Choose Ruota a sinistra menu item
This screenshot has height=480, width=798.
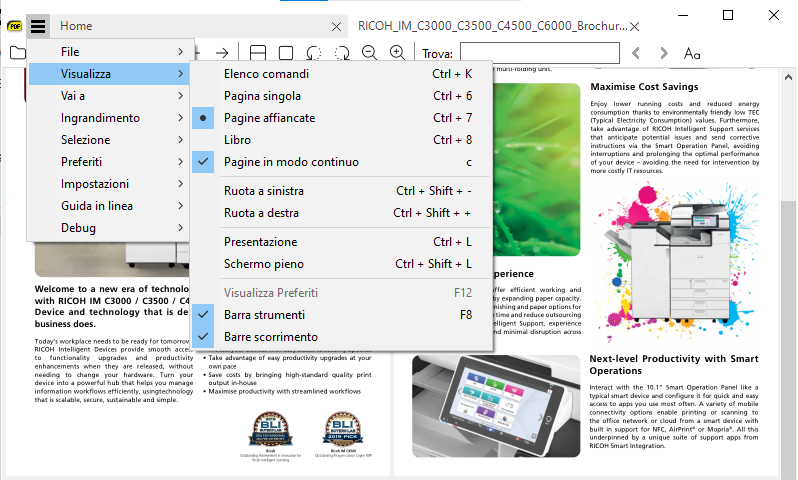[x=341, y=191]
